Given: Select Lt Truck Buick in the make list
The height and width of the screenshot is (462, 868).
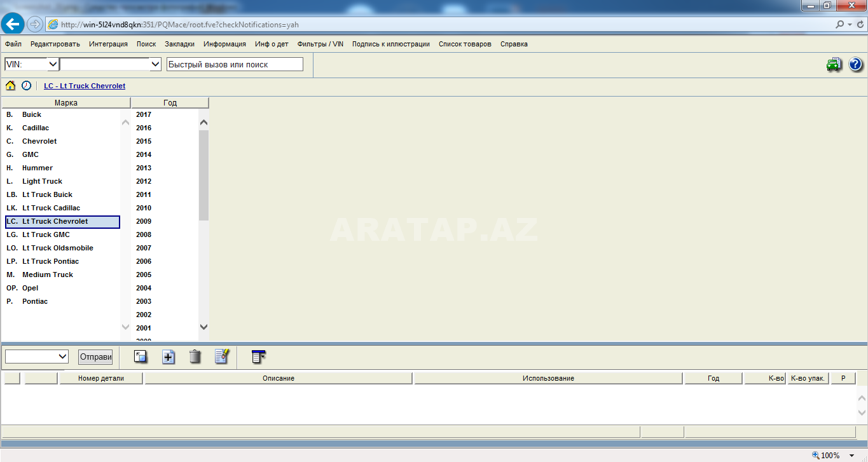Looking at the screenshot, I should (x=47, y=194).
